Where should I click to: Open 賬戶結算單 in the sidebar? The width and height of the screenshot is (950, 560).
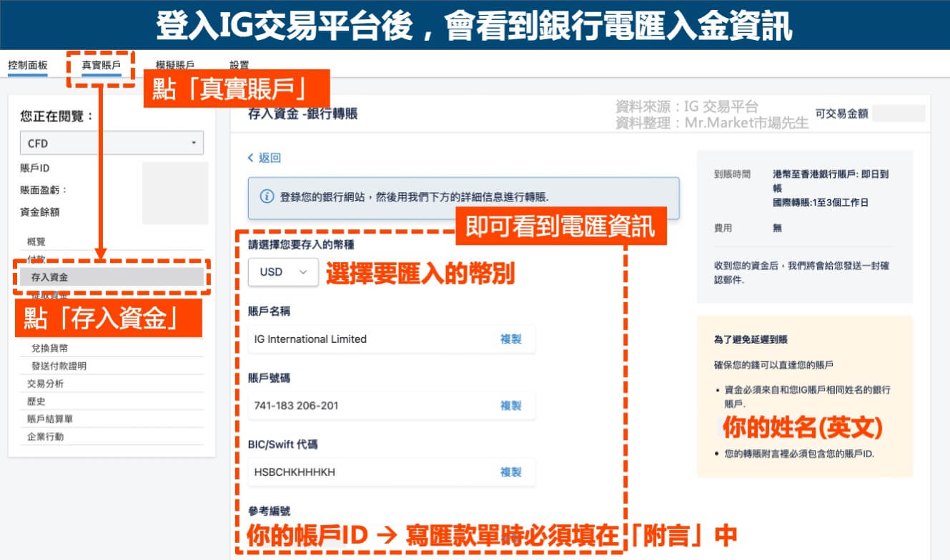(50, 419)
